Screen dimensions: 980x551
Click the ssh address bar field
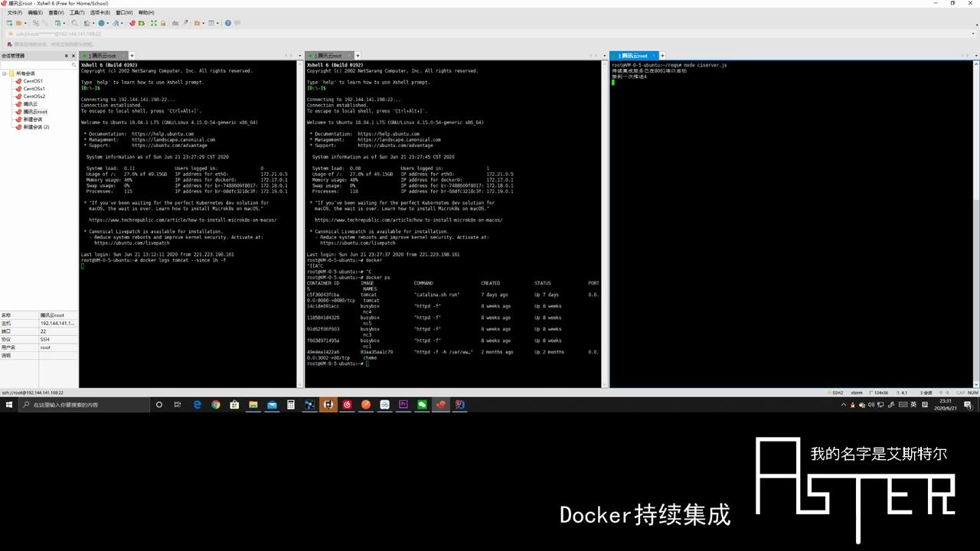490,34
